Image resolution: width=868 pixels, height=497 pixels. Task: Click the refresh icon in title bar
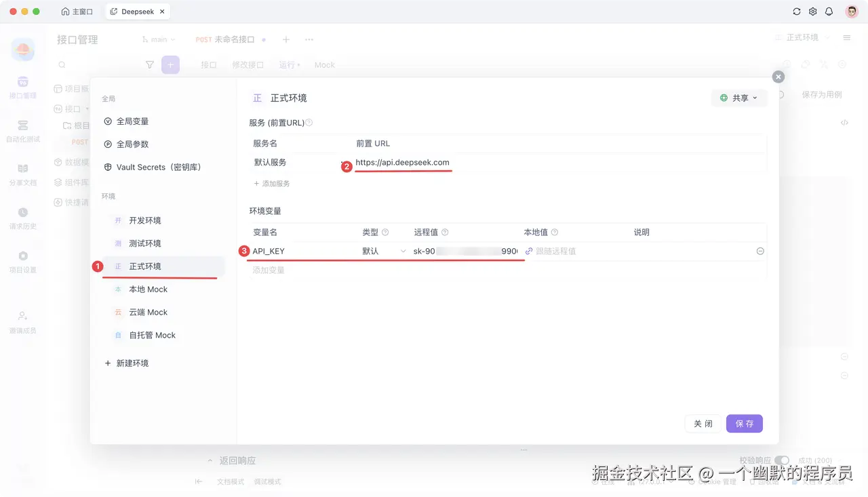tap(797, 12)
